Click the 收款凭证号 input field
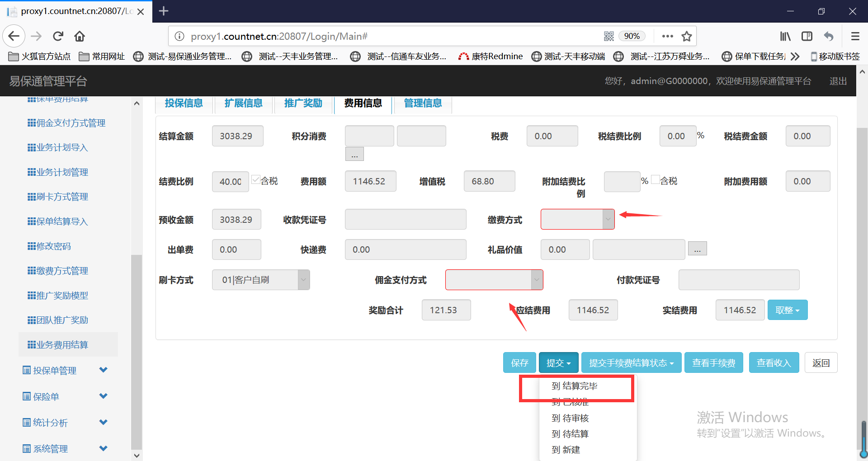The image size is (868, 461). pos(405,219)
